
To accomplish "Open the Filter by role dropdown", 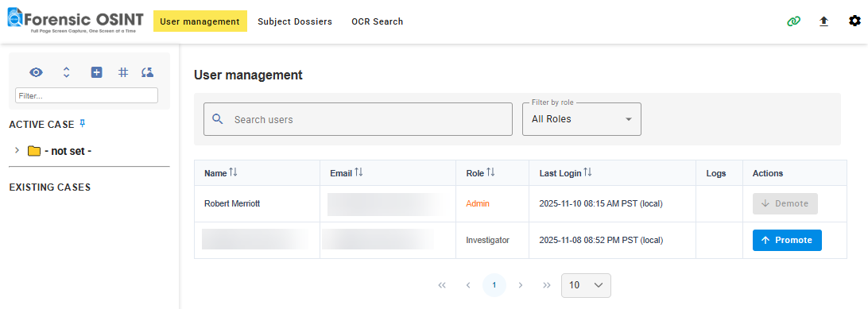I will pos(582,119).
